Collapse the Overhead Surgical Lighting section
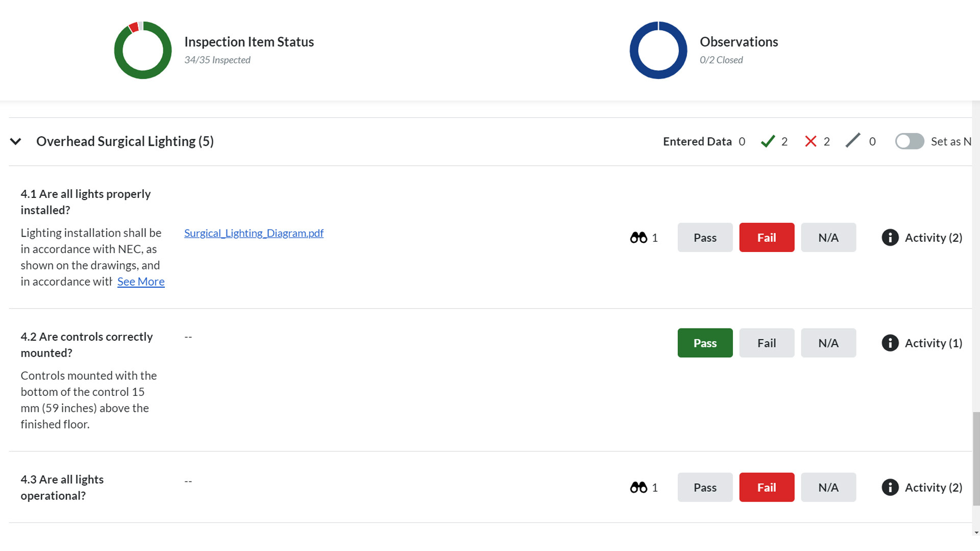This screenshot has width=980, height=551. tap(15, 141)
